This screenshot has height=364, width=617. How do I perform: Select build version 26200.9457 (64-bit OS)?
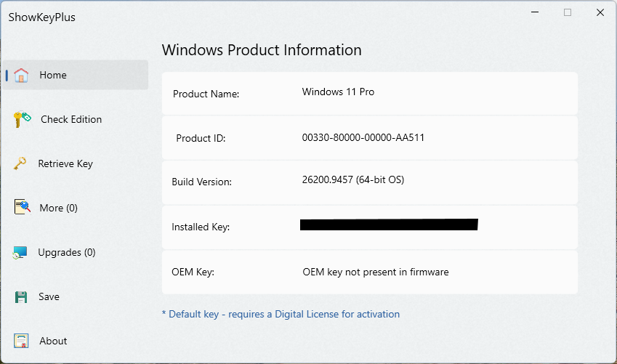point(353,180)
